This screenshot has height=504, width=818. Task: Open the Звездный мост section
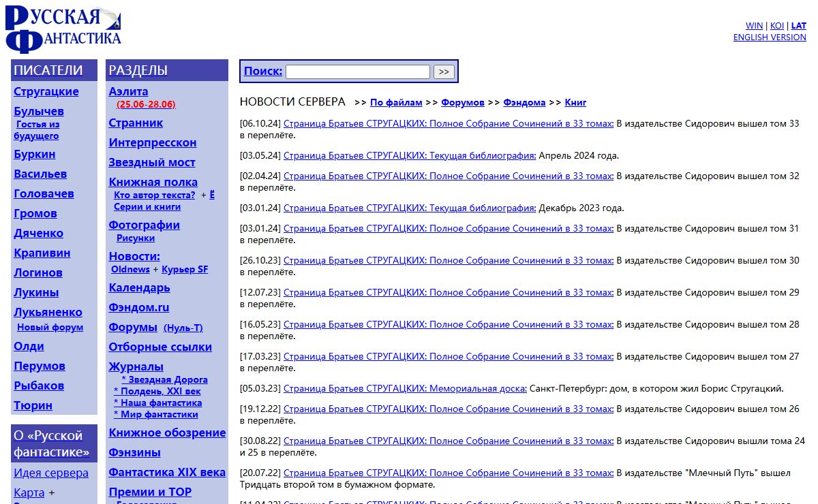coord(152,162)
